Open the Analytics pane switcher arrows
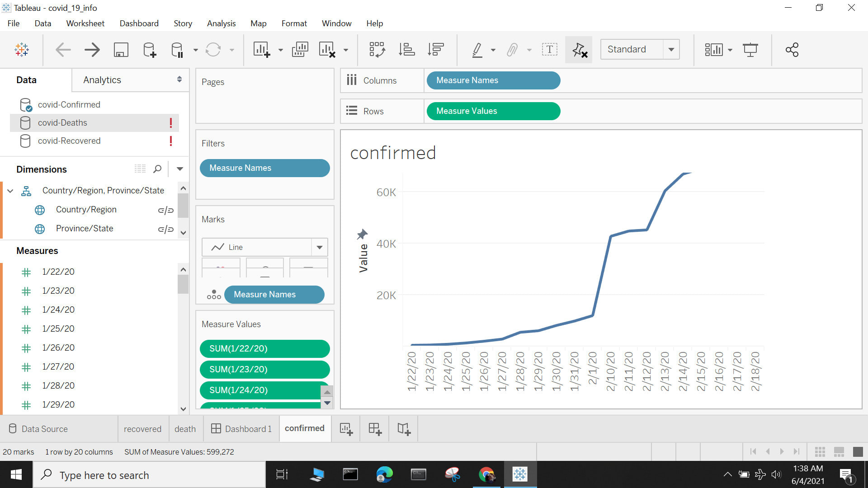 point(179,80)
